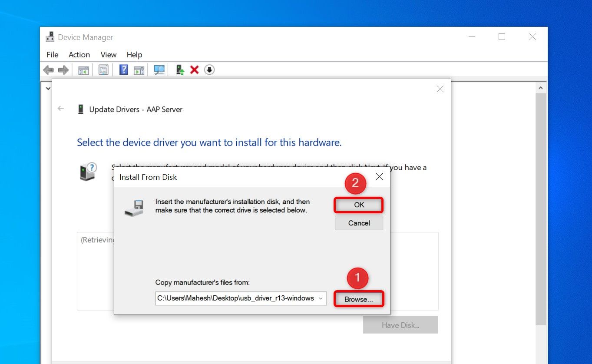The width and height of the screenshot is (592, 364).
Task: Open the View menu
Action: tap(109, 55)
